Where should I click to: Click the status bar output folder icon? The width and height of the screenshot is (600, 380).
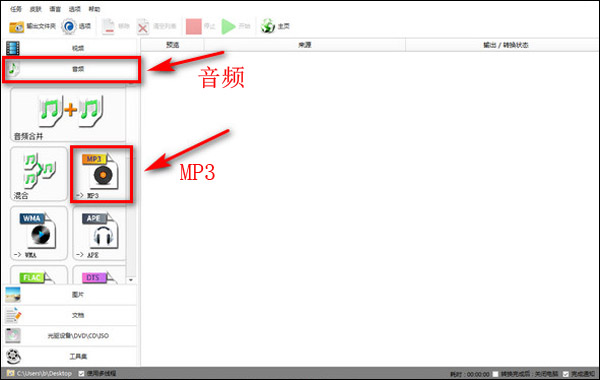(11, 373)
